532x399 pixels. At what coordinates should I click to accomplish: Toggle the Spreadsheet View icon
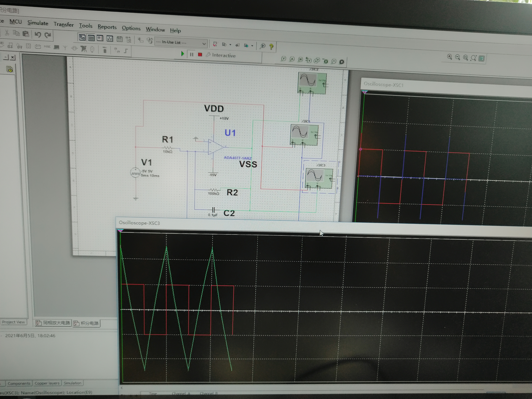pyautogui.click(x=91, y=38)
